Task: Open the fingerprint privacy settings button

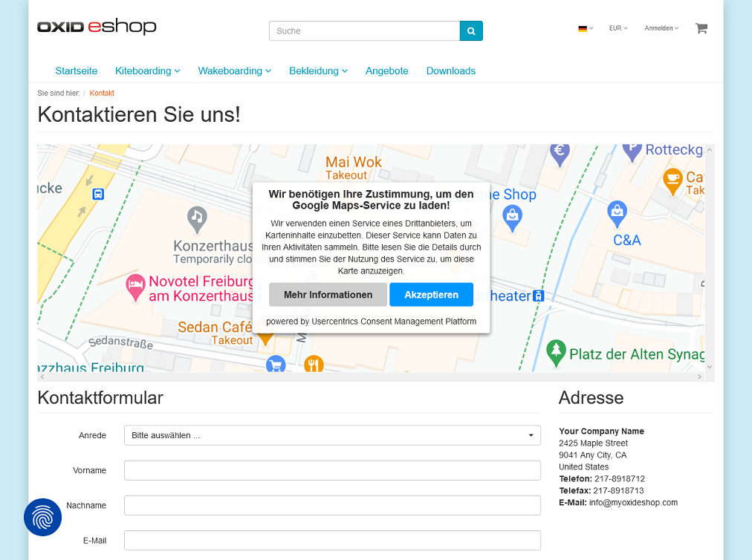Action: pos(42,517)
